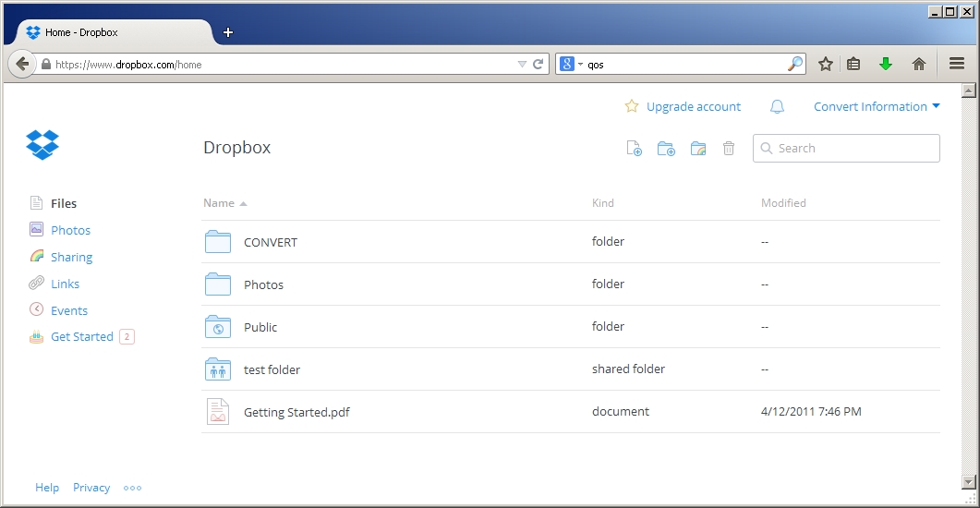Click the browser URL address field
Screen dimensions: 980x508
tap(283, 65)
